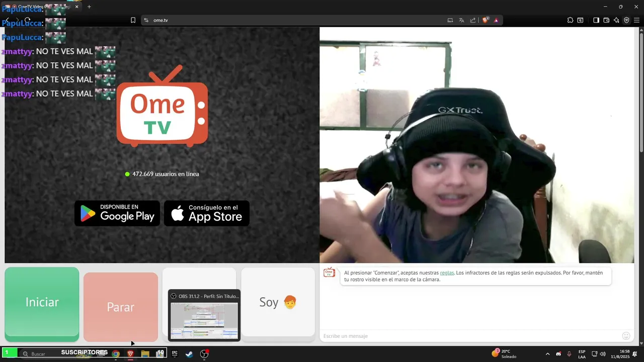644x362 pixels.
Task: Open the network tray icon
Action: click(594, 354)
